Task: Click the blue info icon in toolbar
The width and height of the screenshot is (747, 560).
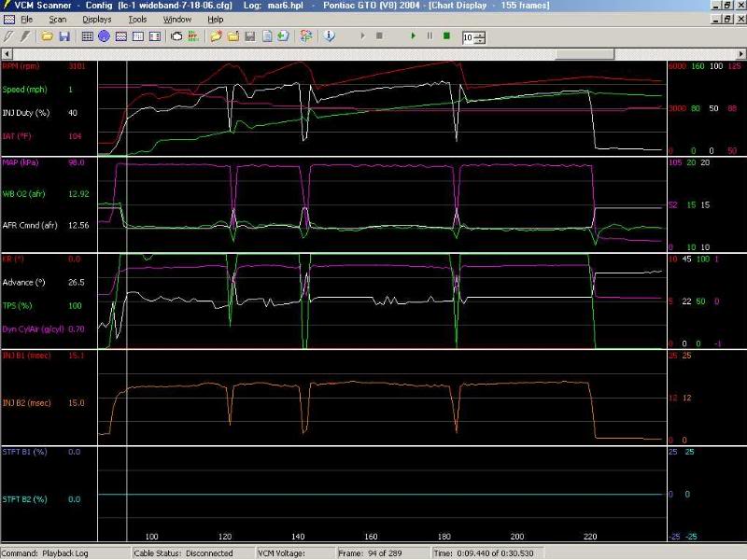Action: [x=329, y=36]
